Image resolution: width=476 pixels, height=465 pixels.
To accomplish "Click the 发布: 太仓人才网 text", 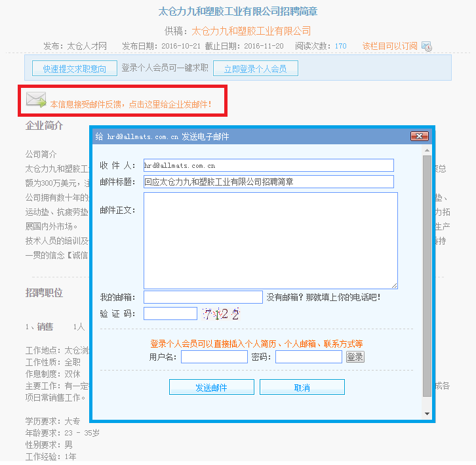I will [75, 46].
